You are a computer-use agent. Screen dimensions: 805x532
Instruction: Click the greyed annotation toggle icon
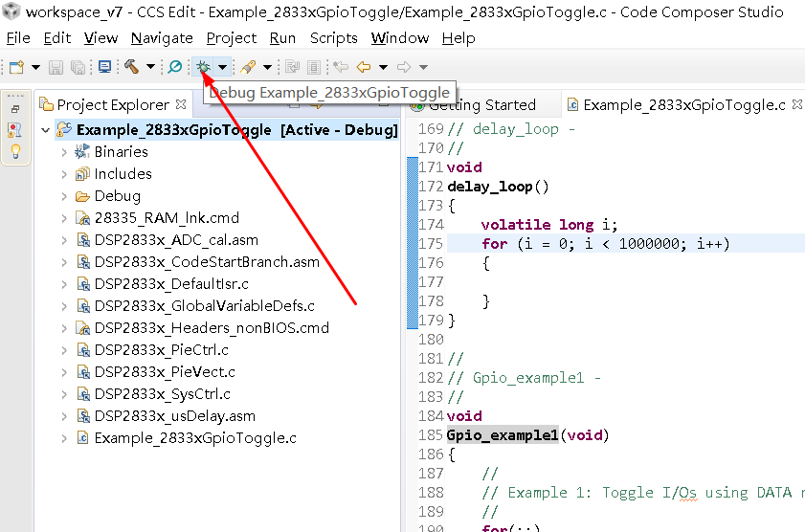293,67
